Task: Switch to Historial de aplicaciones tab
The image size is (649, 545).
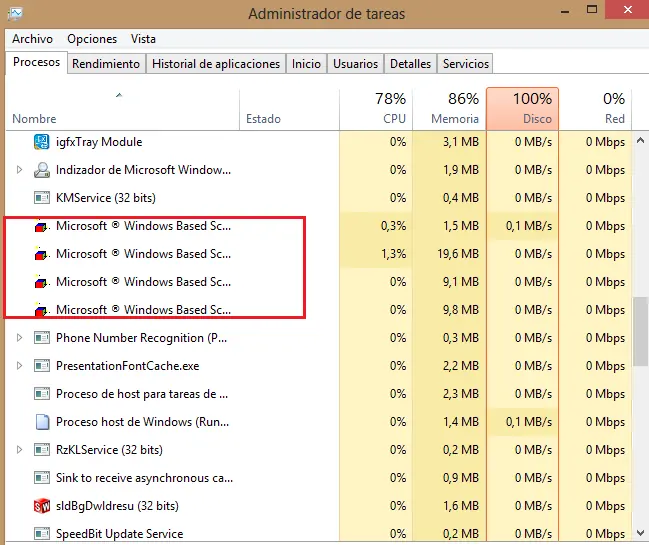Action: (216, 64)
